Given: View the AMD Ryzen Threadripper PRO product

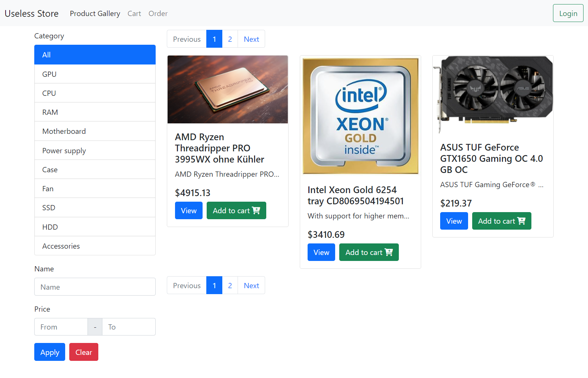Looking at the screenshot, I should (x=189, y=211).
